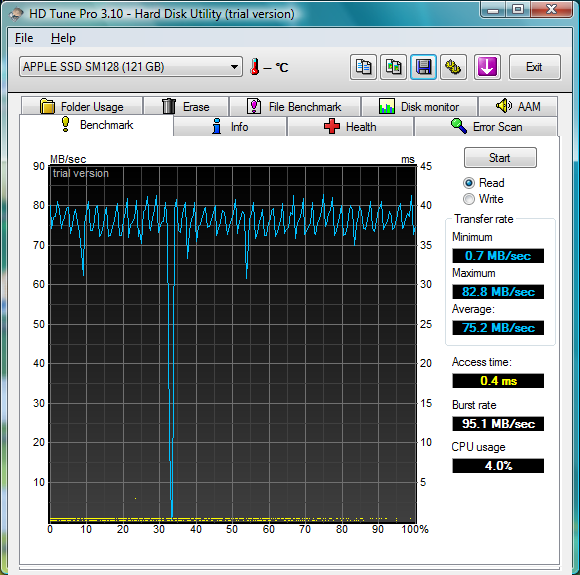This screenshot has height=575, width=580.
Task: Click the Exit button
Action: pyautogui.click(x=535, y=67)
